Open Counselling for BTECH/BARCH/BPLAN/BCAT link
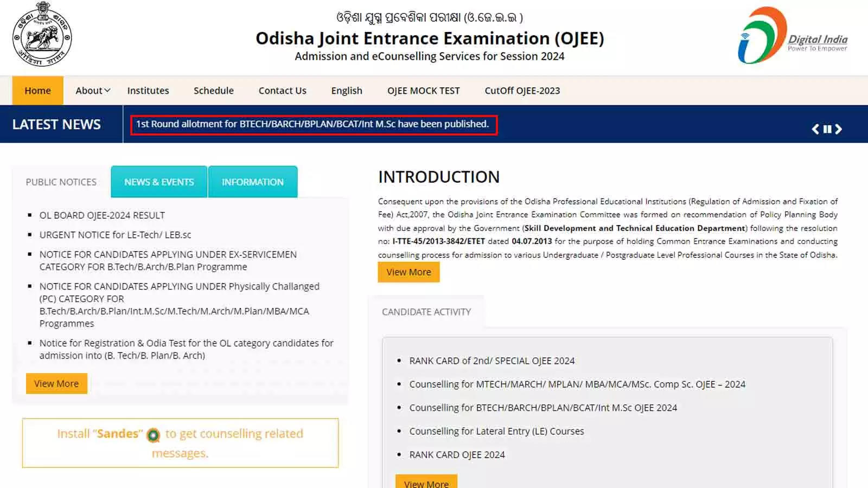Image resolution: width=868 pixels, height=488 pixels. (x=543, y=408)
